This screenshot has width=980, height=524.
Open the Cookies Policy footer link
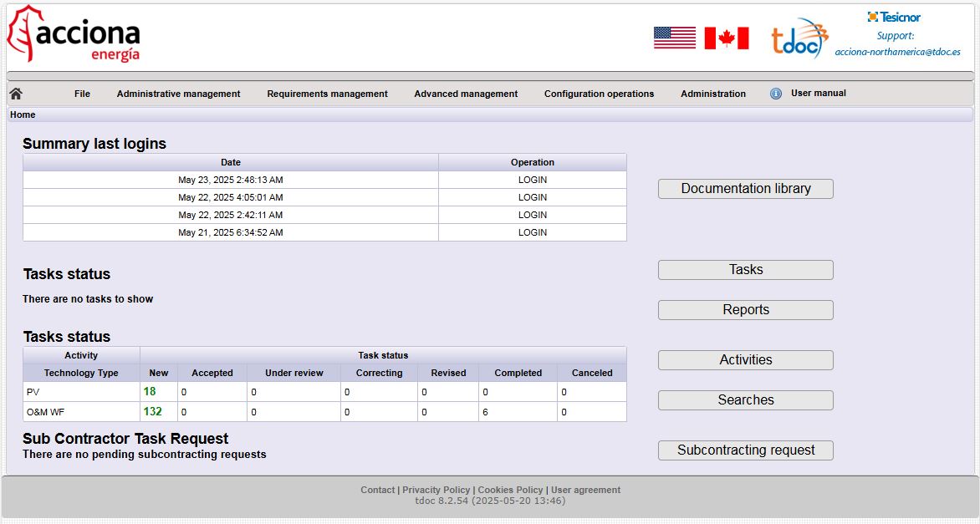[510, 490]
